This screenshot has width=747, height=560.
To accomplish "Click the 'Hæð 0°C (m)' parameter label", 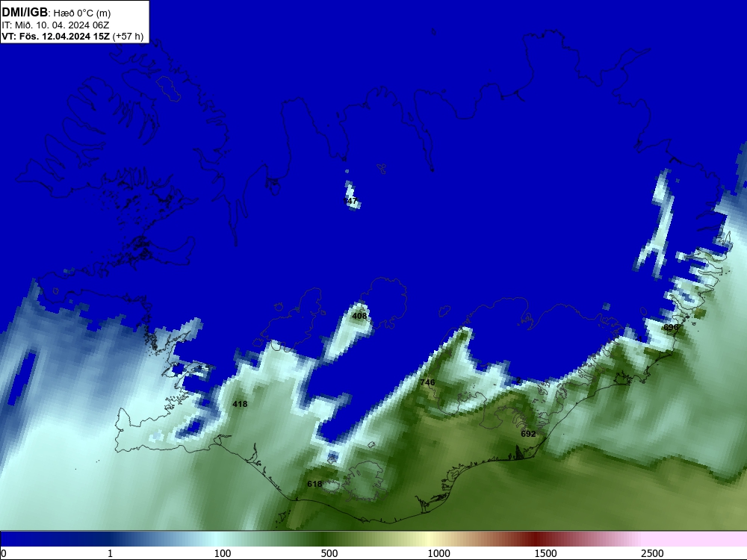I will (82, 13).
